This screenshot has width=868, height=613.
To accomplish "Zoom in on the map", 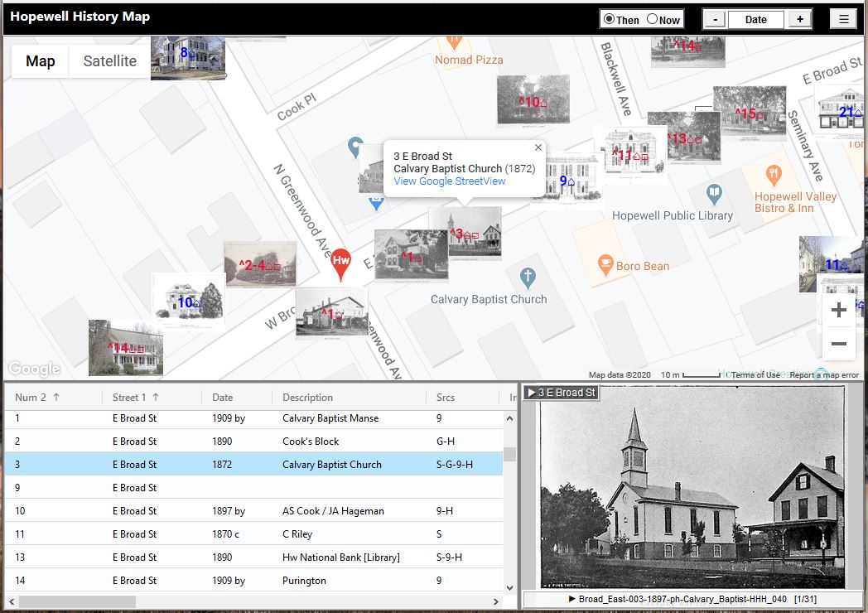I will tap(838, 310).
